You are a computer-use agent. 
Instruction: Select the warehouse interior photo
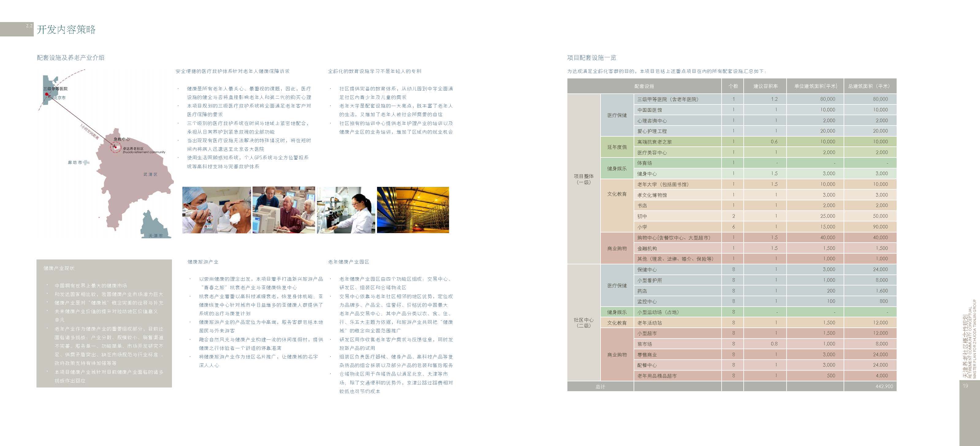(x=413, y=210)
